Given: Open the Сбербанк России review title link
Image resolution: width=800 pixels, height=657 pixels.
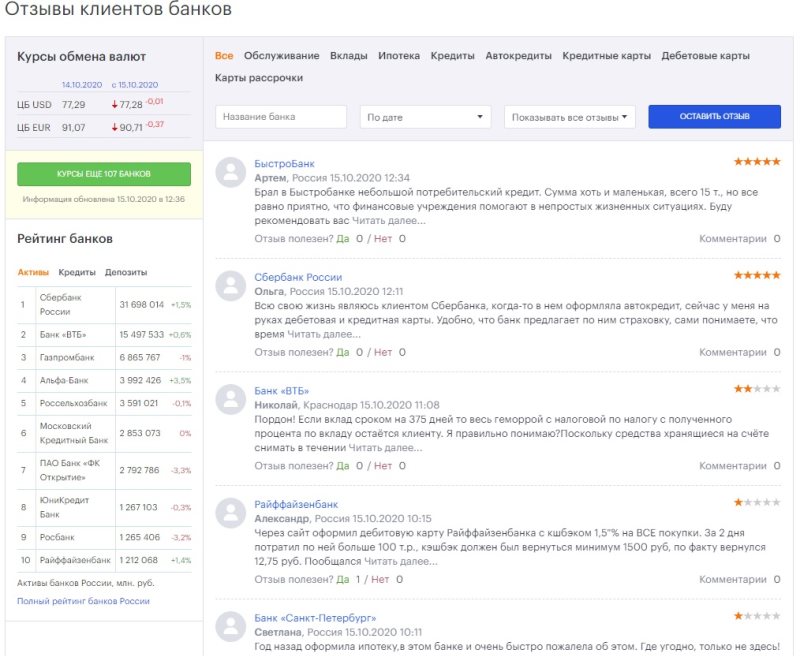Looking at the screenshot, I should tap(298, 277).
